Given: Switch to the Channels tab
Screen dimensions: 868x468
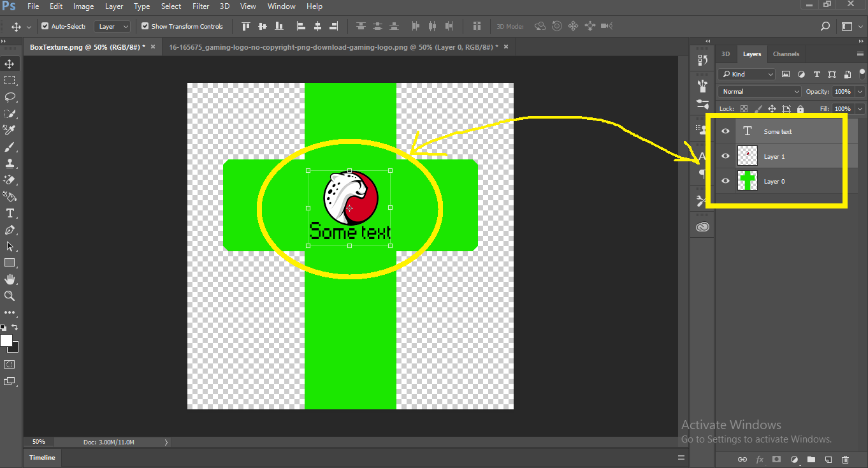Looking at the screenshot, I should pyautogui.click(x=786, y=54).
